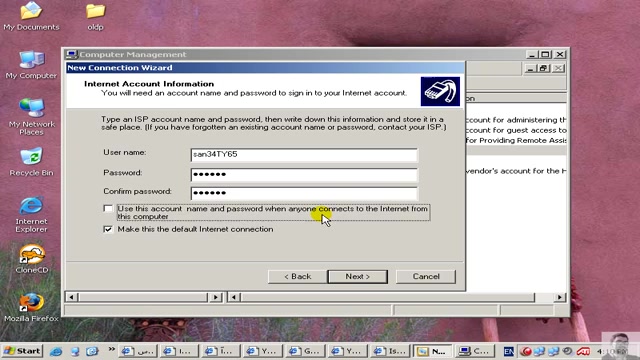Select 'vendor's account for the H' text row
The image size is (640, 360).
[x=516, y=171]
